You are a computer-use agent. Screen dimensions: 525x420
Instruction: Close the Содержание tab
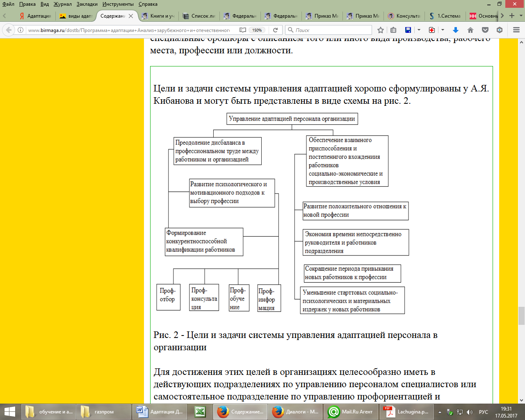click(x=131, y=16)
